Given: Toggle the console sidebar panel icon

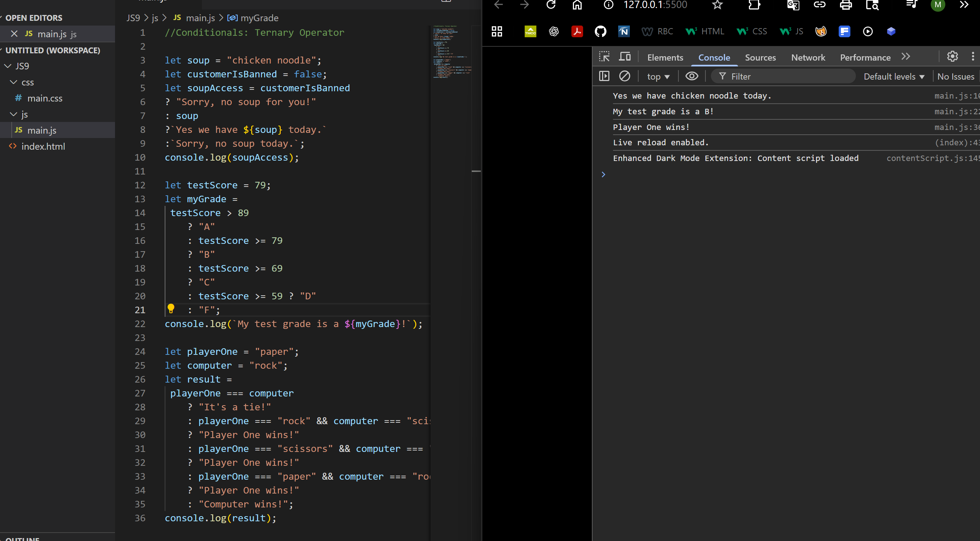Looking at the screenshot, I should [604, 76].
